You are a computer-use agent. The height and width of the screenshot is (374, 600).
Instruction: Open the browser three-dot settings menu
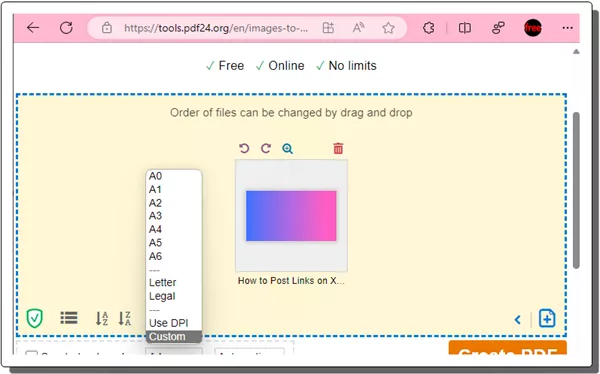click(x=567, y=28)
